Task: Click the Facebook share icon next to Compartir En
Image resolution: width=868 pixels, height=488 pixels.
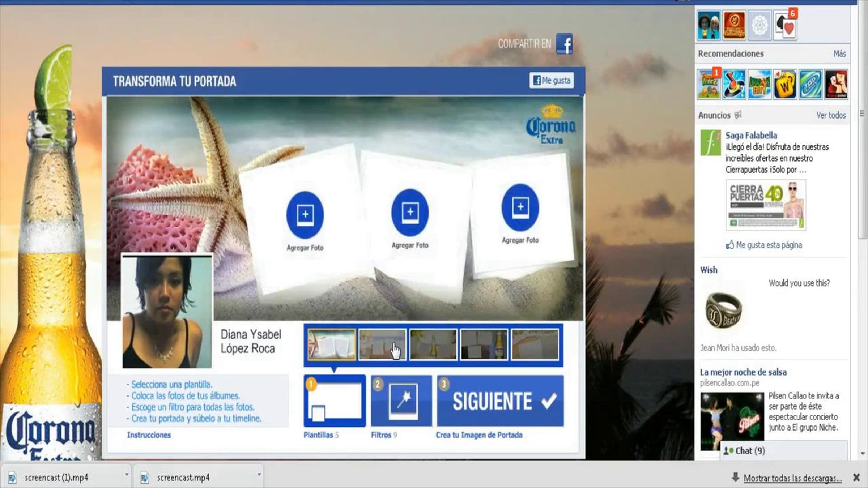Action: coord(564,44)
